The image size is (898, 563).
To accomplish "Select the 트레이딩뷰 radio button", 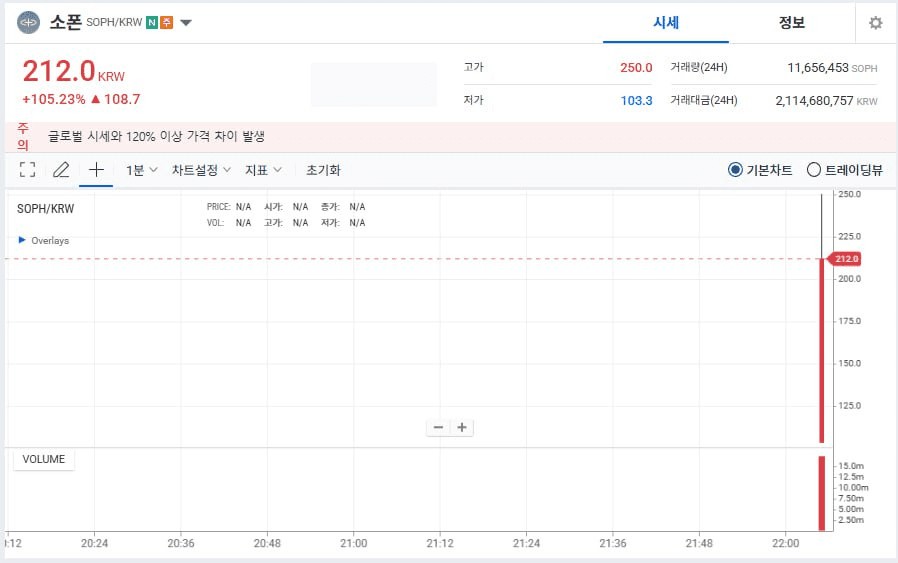I will click(813, 170).
